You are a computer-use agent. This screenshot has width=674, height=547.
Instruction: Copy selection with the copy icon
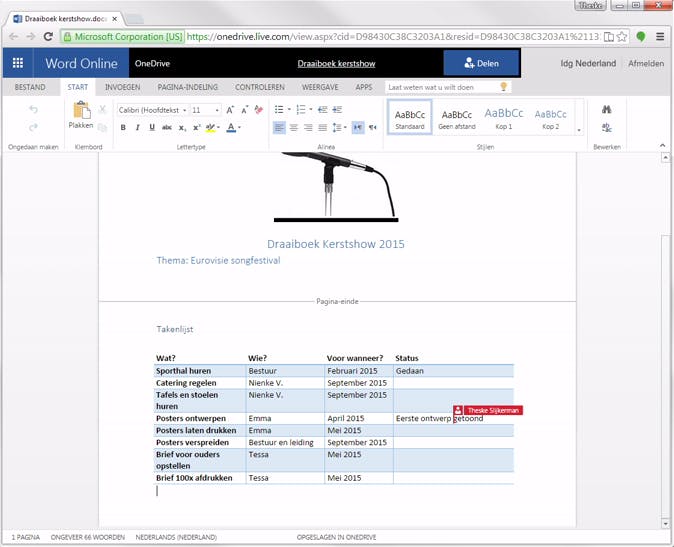coord(102,127)
